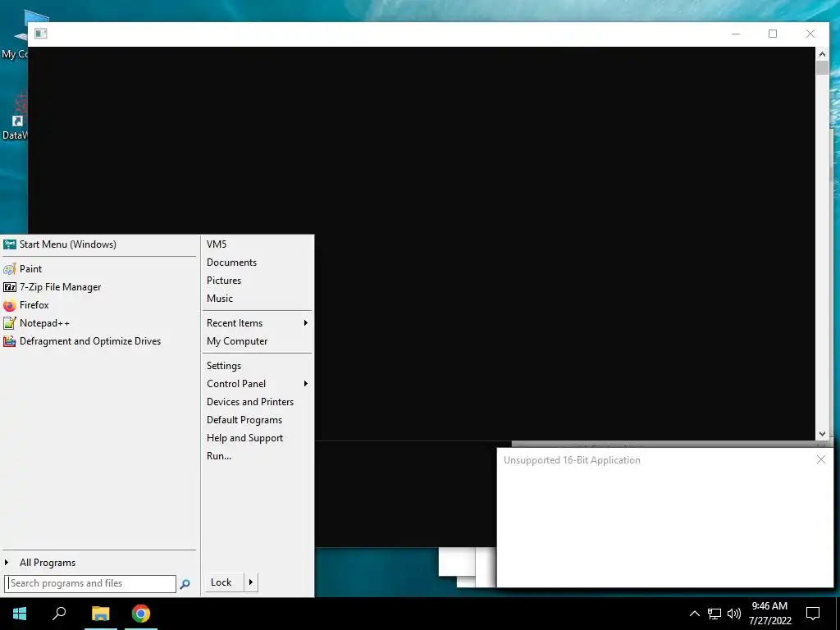
Task: Click the Notepad++ icon
Action: [x=10, y=323]
